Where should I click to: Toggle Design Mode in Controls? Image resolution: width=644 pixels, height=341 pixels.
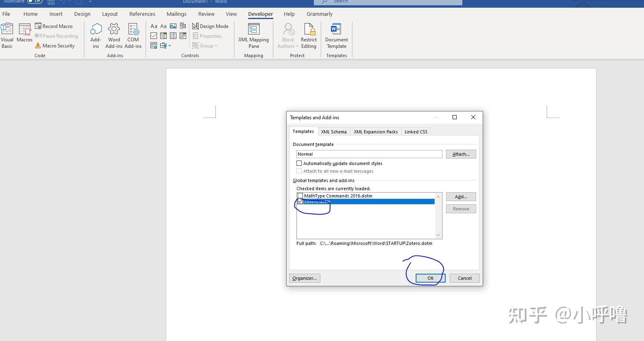click(210, 26)
